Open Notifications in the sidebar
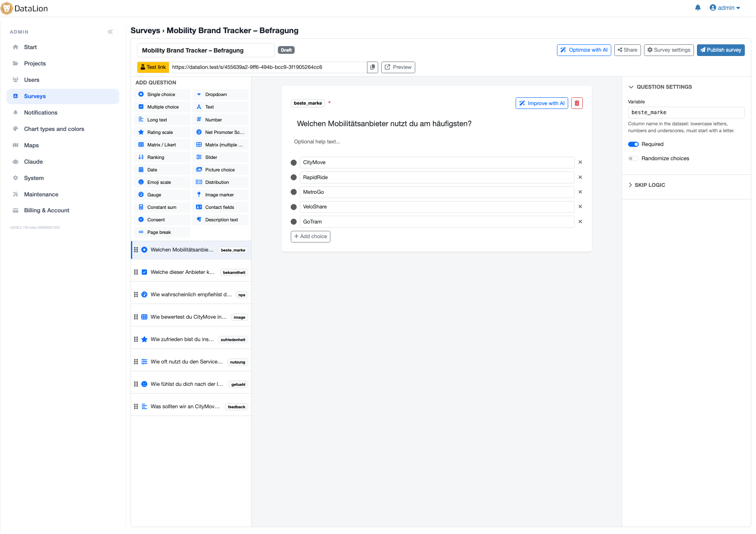Screen dimensions: 756x534 point(63,113)
